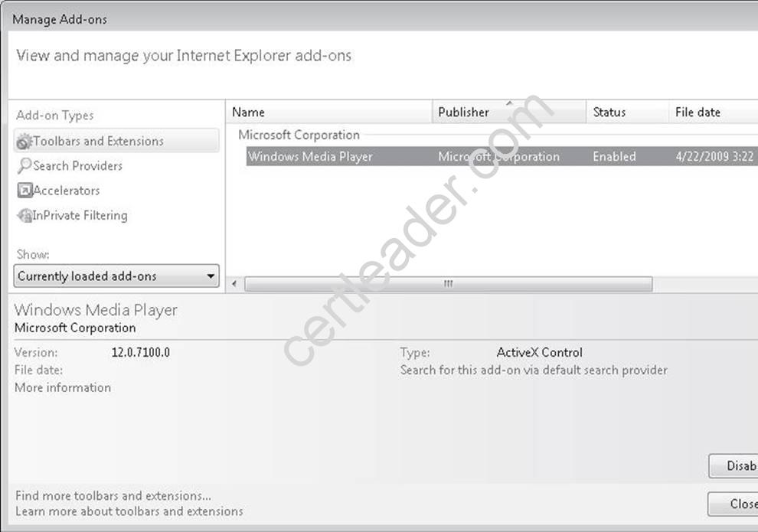Click the Enabled status cell
The image size is (758, 532).
coord(614,157)
